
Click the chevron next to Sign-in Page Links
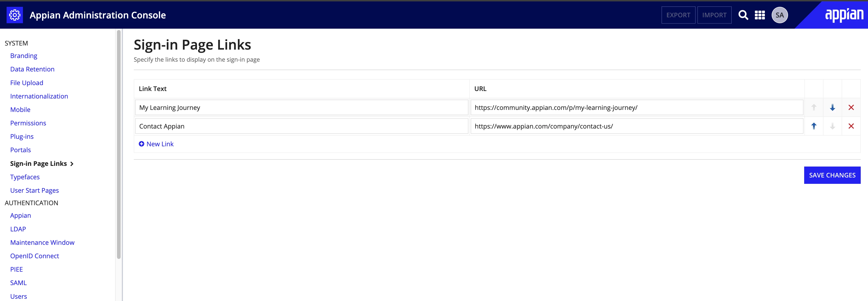click(x=72, y=164)
